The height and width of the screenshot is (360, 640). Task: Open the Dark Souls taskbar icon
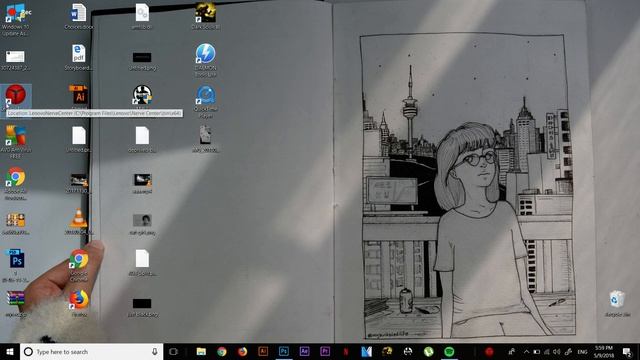pyautogui.click(x=387, y=351)
